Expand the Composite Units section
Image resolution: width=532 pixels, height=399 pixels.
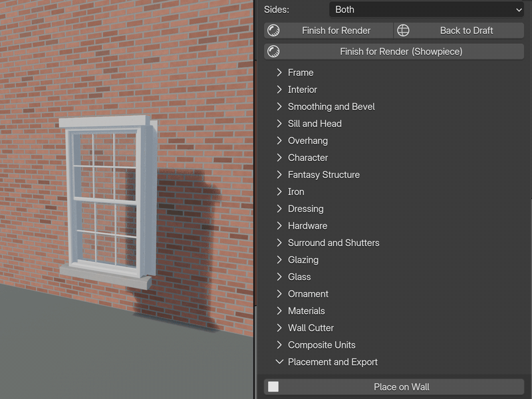coord(279,344)
